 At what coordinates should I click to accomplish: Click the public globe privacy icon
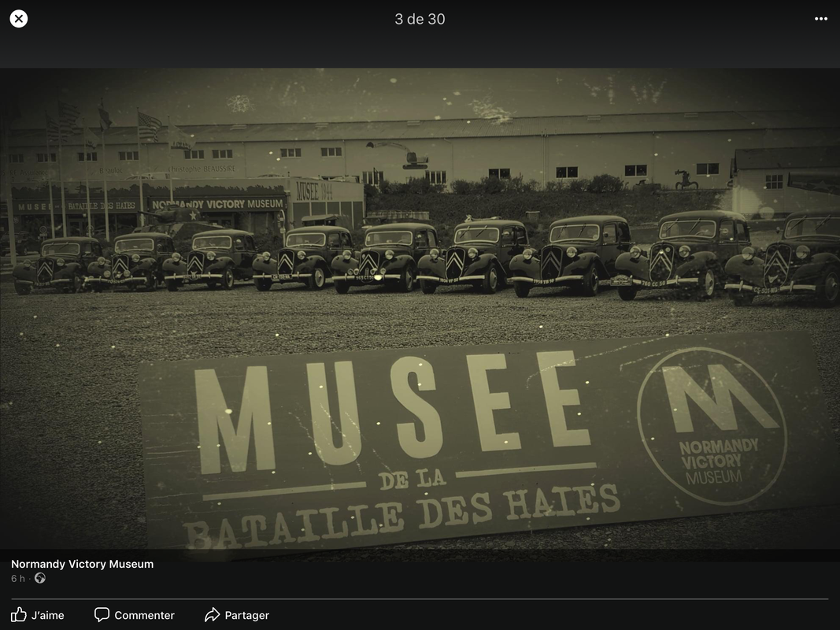click(39, 578)
